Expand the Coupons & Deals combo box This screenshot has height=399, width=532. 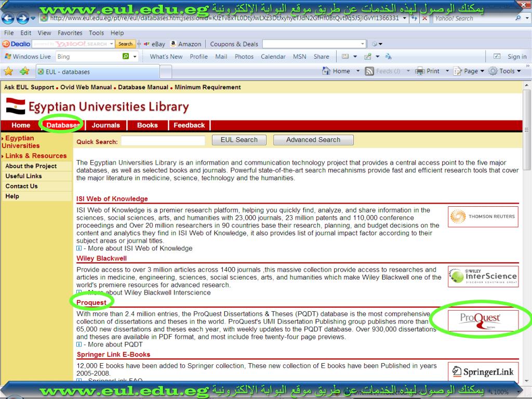point(362,44)
